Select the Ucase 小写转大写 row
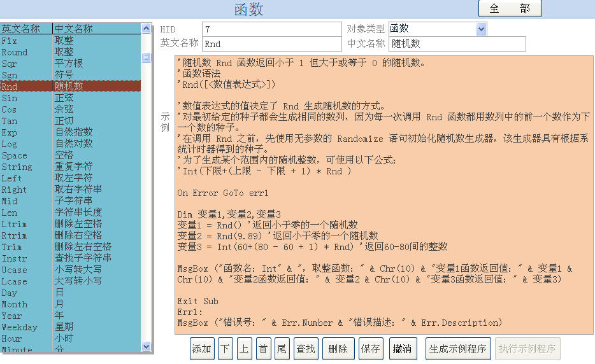The image size is (595, 364). [70, 270]
